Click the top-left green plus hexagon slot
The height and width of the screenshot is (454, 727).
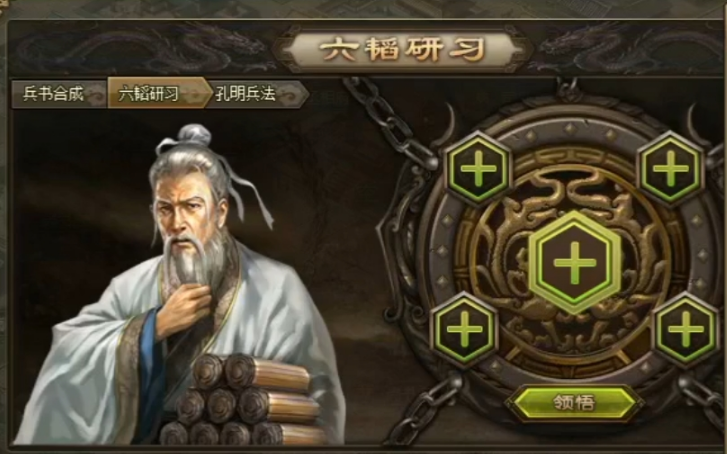point(478,168)
